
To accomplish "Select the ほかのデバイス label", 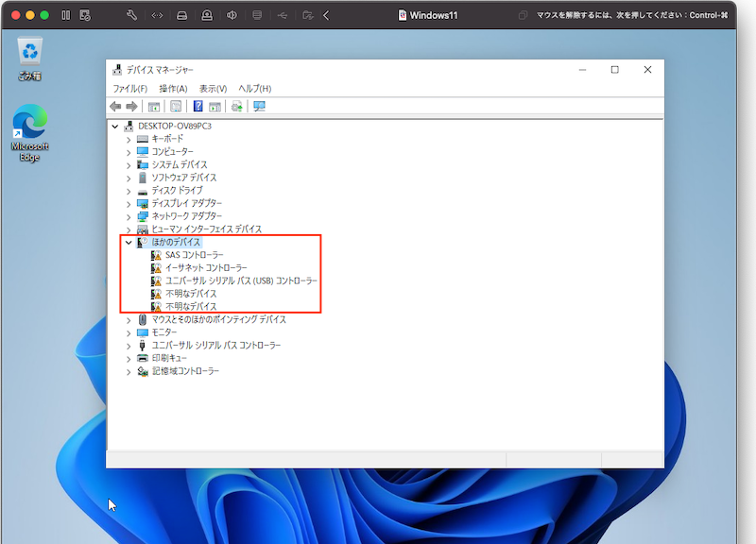I will (176, 242).
